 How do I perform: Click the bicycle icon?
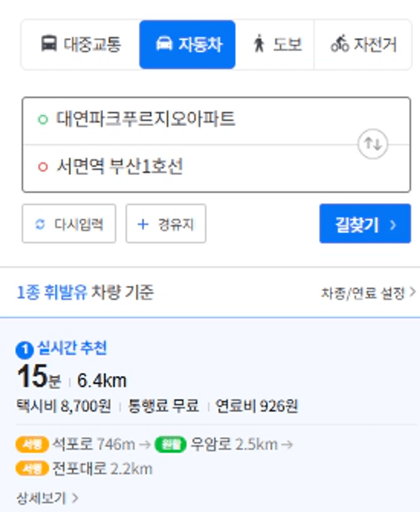(x=339, y=44)
